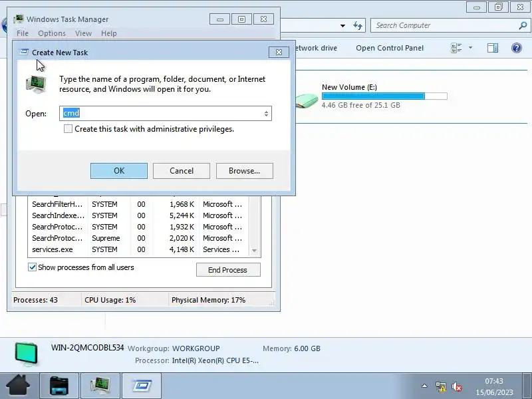Image resolution: width=532 pixels, height=399 pixels.
Task: Open the Start home button on taskbar
Action: tap(18, 386)
